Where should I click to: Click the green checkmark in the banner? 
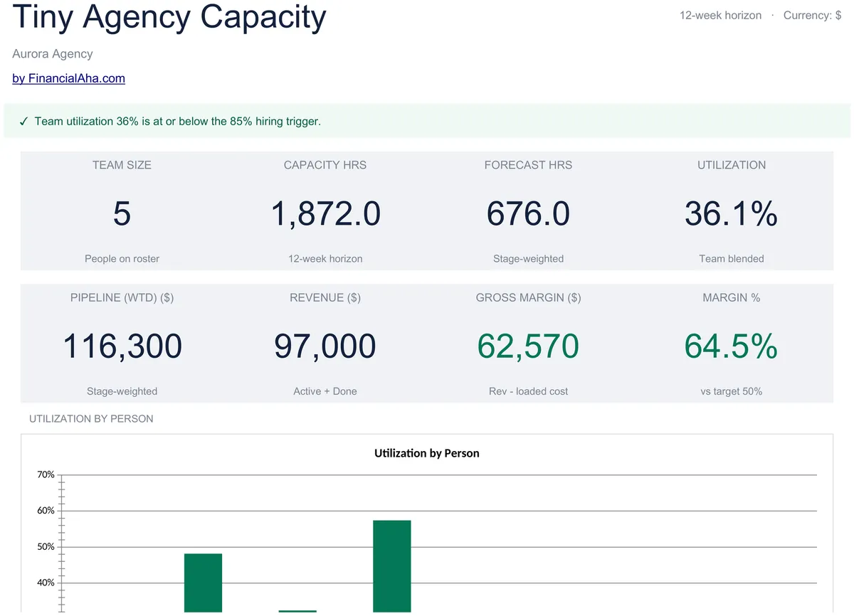pos(23,122)
